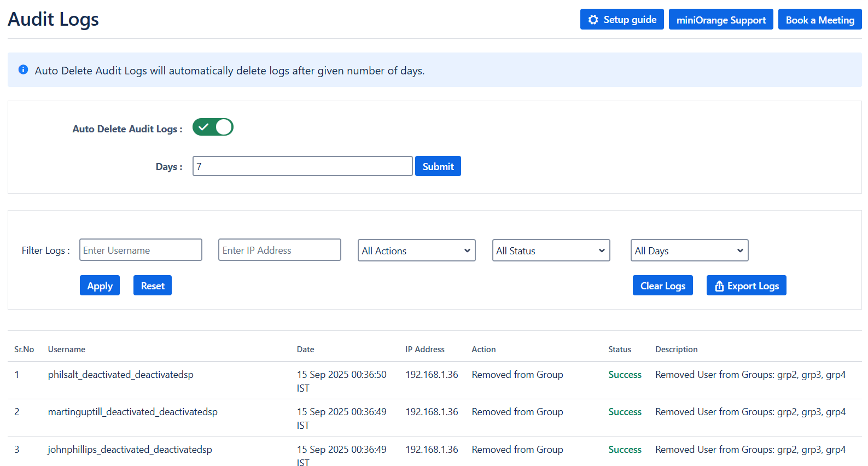Expand the All Actions dropdown
Viewport: 868px width, 466px height.
click(416, 251)
